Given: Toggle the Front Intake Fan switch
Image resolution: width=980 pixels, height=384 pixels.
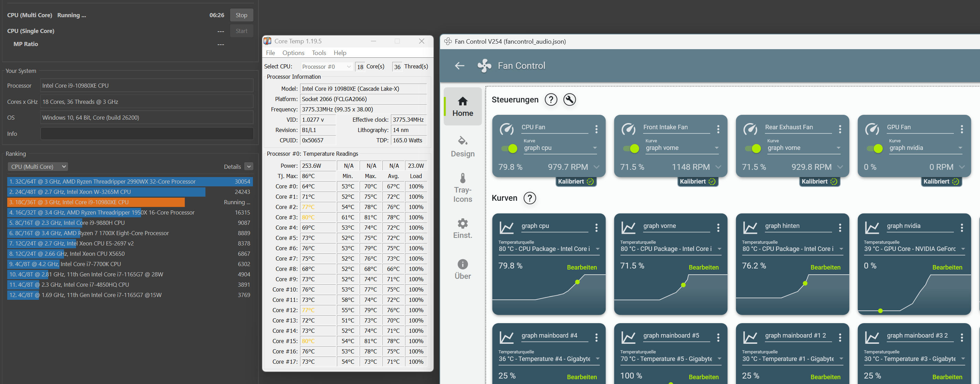Looking at the screenshot, I should 631,149.
